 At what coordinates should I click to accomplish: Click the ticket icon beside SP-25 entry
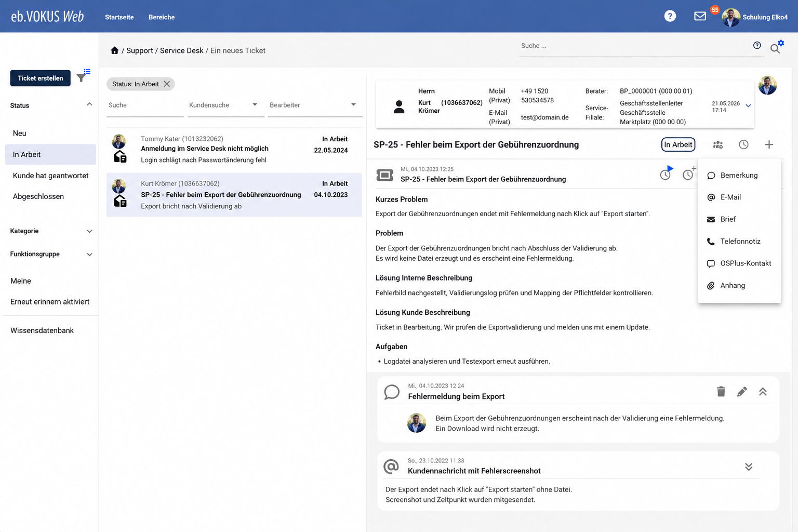(x=384, y=175)
